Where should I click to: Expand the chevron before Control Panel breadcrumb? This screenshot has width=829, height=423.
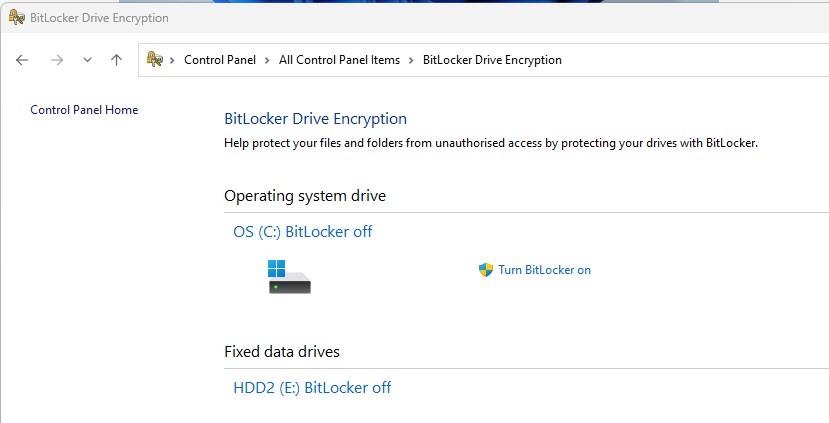point(174,60)
